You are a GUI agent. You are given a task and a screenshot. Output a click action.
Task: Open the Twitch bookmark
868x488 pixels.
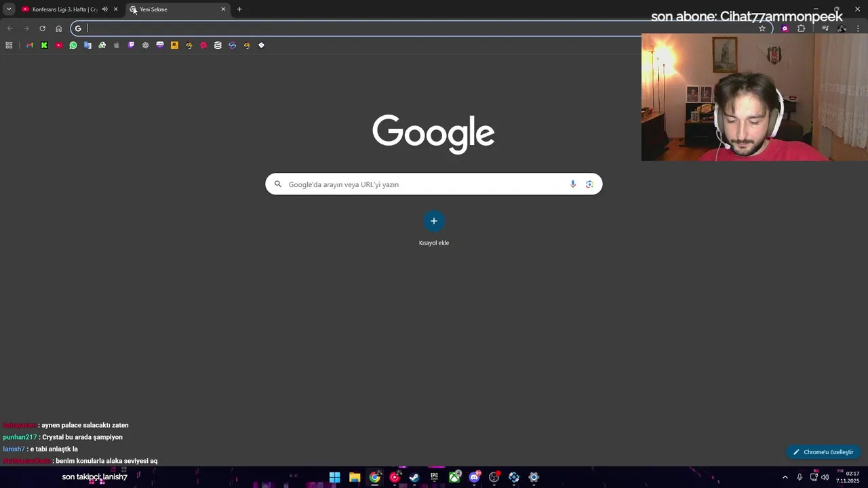point(131,45)
